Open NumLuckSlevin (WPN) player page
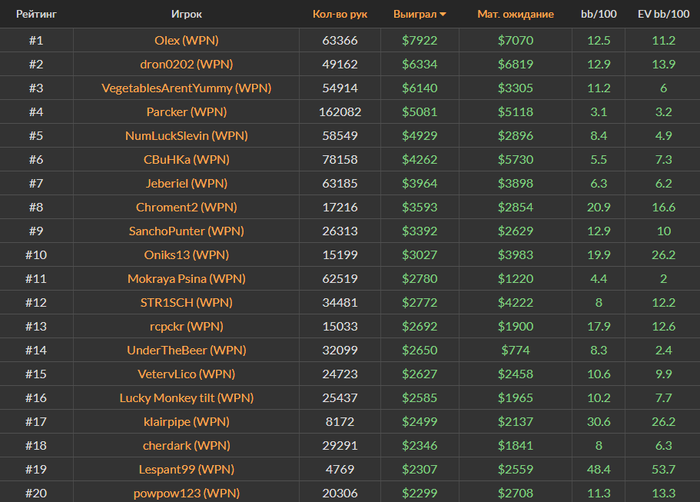Image resolution: width=700 pixels, height=502 pixels. tap(187, 136)
